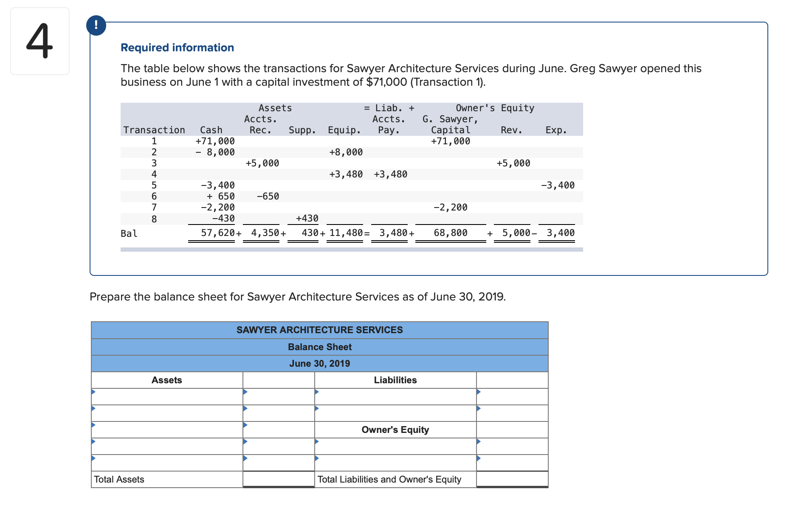Click the Accts. Pay. balance 3,480

click(393, 233)
